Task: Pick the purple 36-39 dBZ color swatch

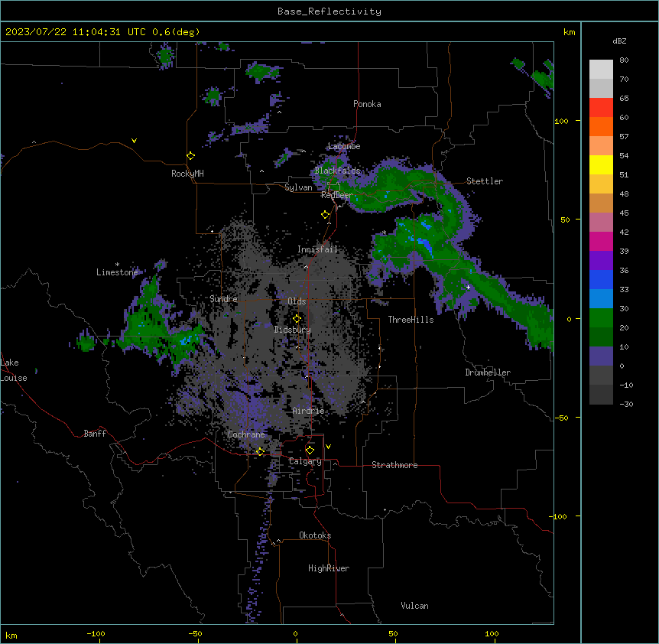Action: click(601, 261)
